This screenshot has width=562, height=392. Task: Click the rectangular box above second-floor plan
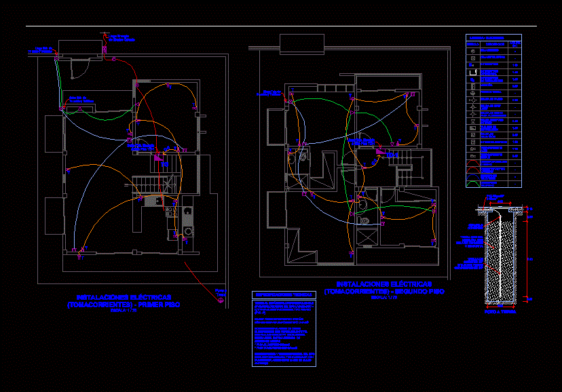pos(302,43)
